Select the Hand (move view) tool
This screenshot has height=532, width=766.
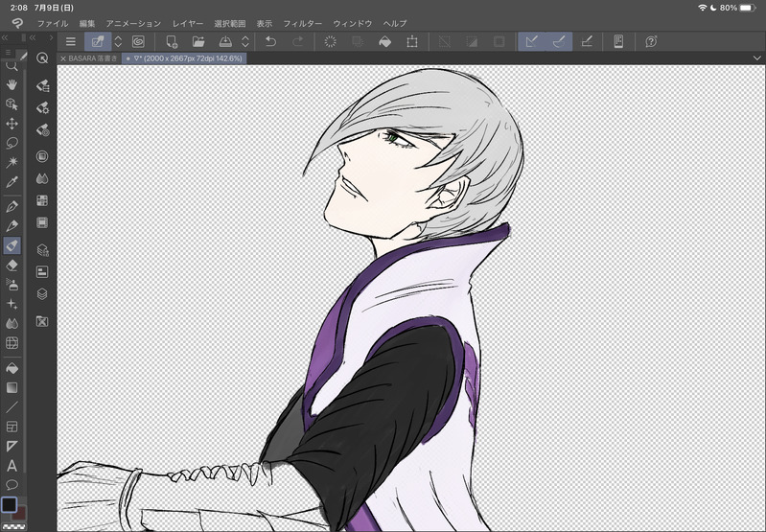coord(12,85)
